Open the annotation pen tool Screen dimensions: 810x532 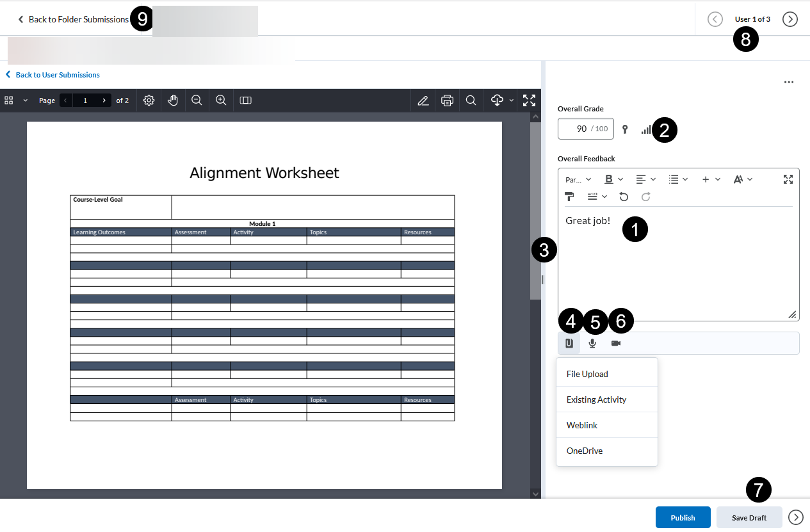coord(423,101)
